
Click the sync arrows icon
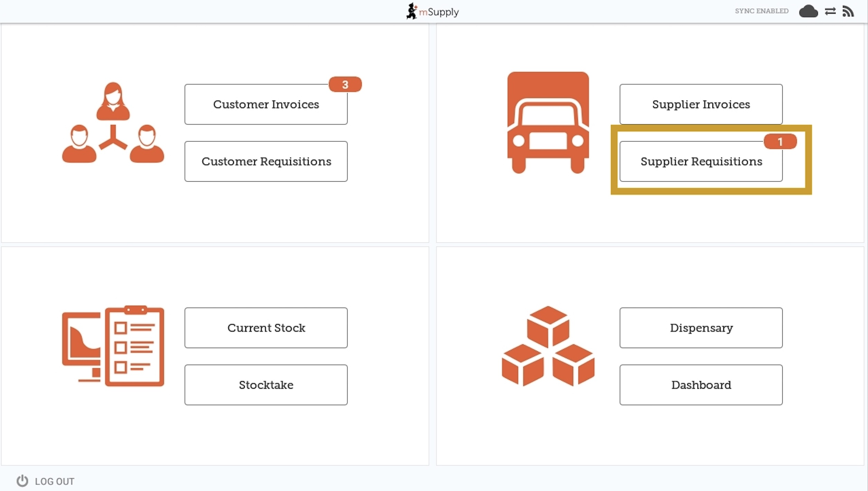[x=830, y=11]
